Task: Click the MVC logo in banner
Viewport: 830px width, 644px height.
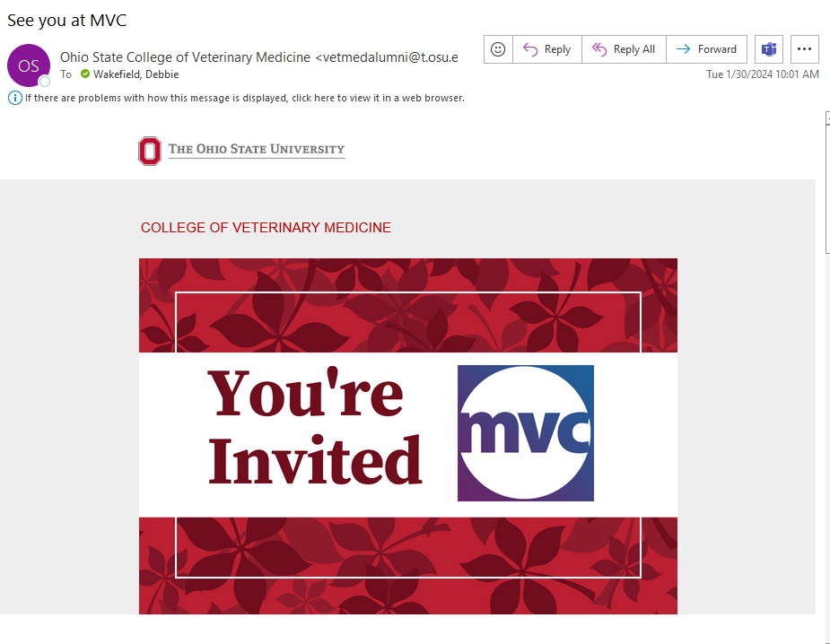Action: click(525, 432)
